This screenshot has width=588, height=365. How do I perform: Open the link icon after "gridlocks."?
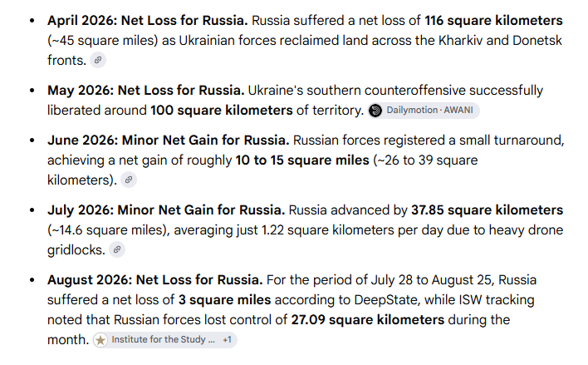click(117, 249)
